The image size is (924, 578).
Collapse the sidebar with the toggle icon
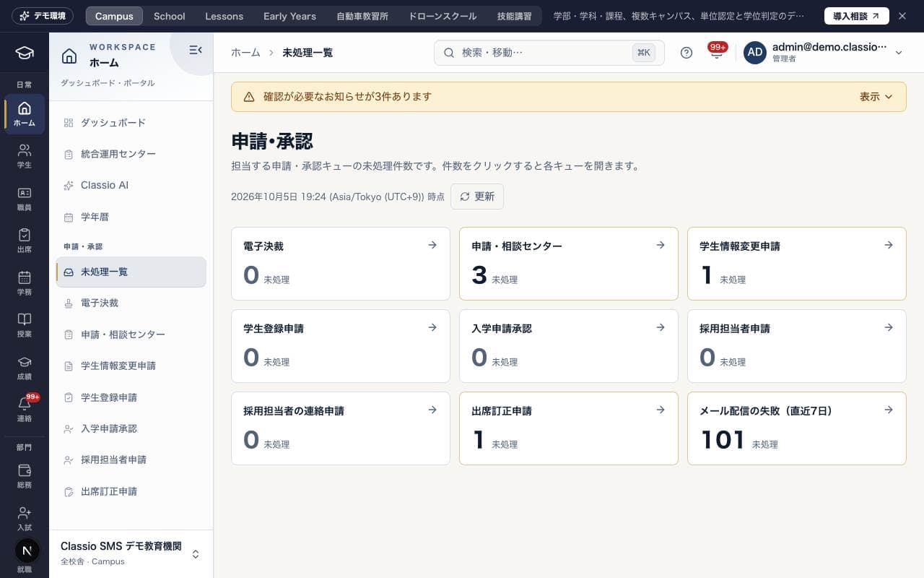195,50
